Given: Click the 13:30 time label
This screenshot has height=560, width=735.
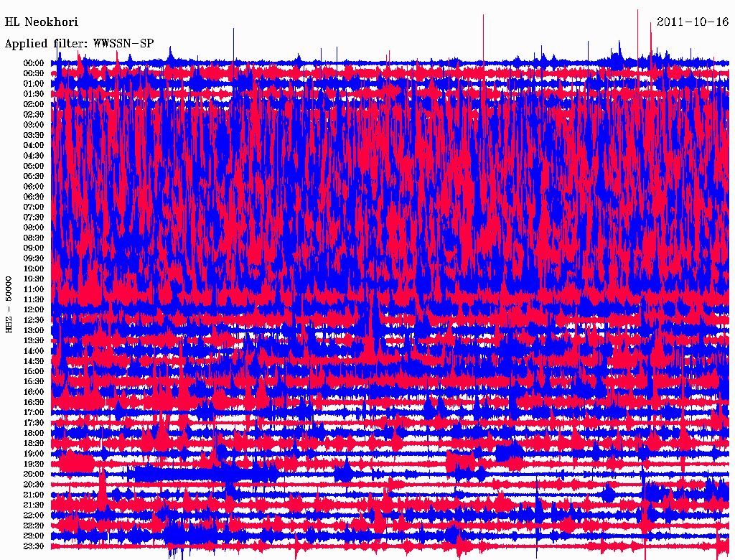Looking at the screenshot, I should [34, 340].
